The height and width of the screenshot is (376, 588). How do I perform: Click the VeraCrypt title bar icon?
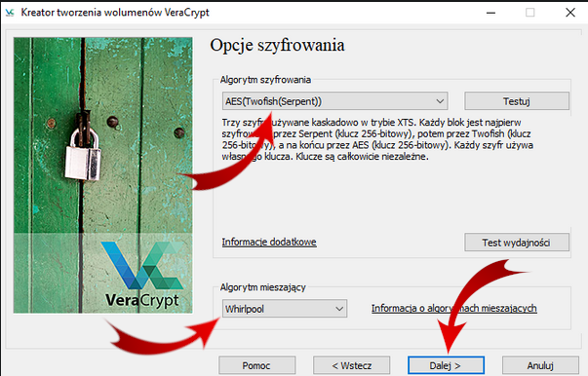pyautogui.click(x=10, y=13)
